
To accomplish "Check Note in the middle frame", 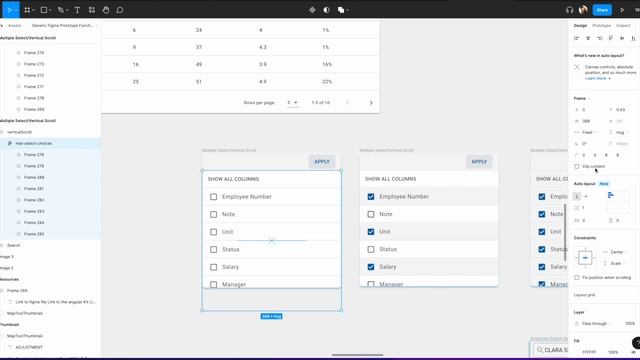I will coord(371,214).
